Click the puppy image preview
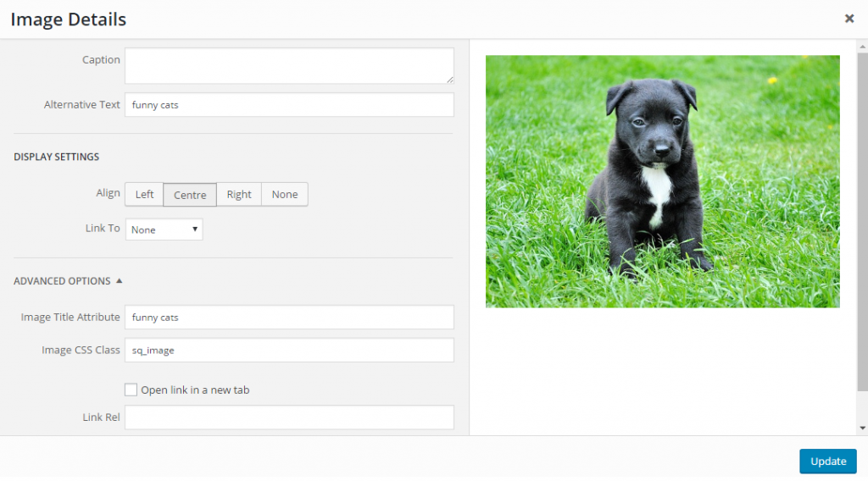This screenshot has width=868, height=481. click(662, 181)
